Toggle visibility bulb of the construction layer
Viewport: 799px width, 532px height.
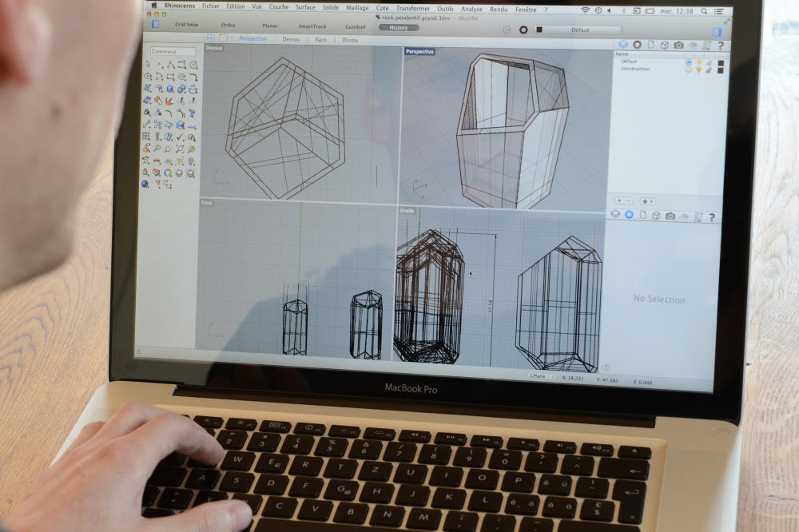698,69
